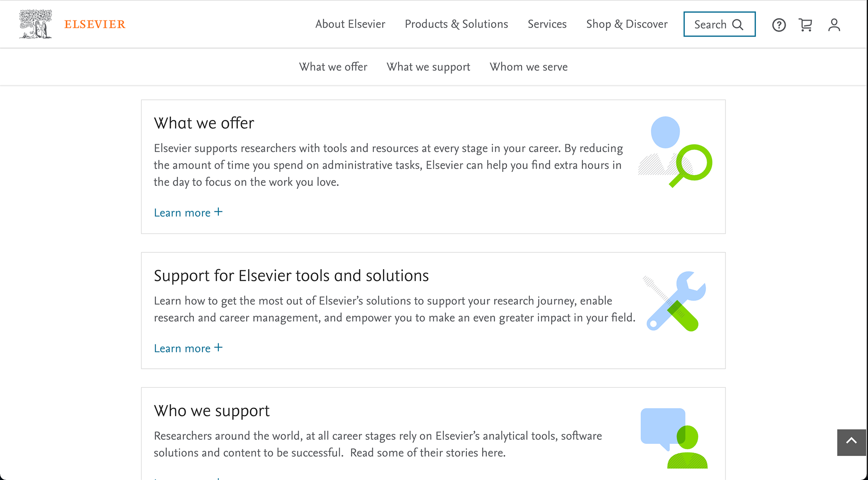The height and width of the screenshot is (480, 868).
Task: Jump to What we support section tab
Action: point(428,67)
